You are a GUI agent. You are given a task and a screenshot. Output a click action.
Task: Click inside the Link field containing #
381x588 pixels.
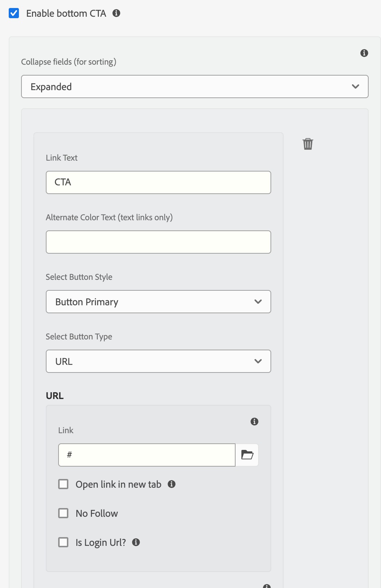[x=147, y=454]
